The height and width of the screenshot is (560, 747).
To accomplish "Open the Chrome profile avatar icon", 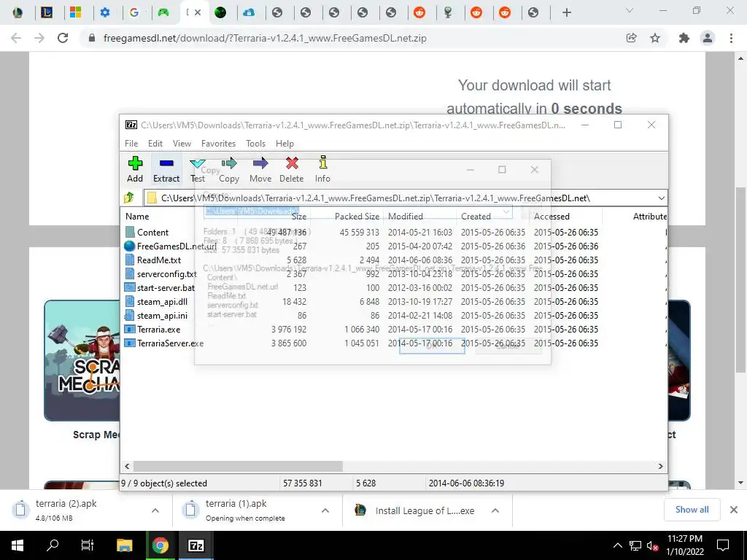I will 708,38.
